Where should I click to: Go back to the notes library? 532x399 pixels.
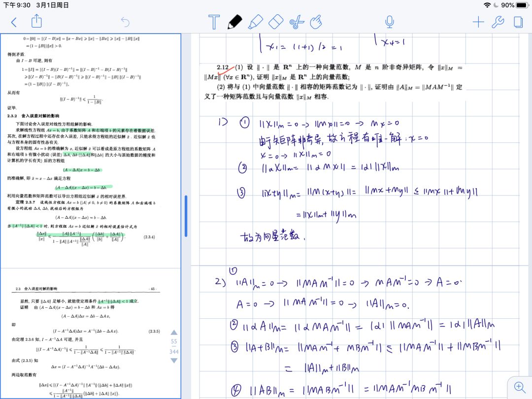tap(14, 22)
